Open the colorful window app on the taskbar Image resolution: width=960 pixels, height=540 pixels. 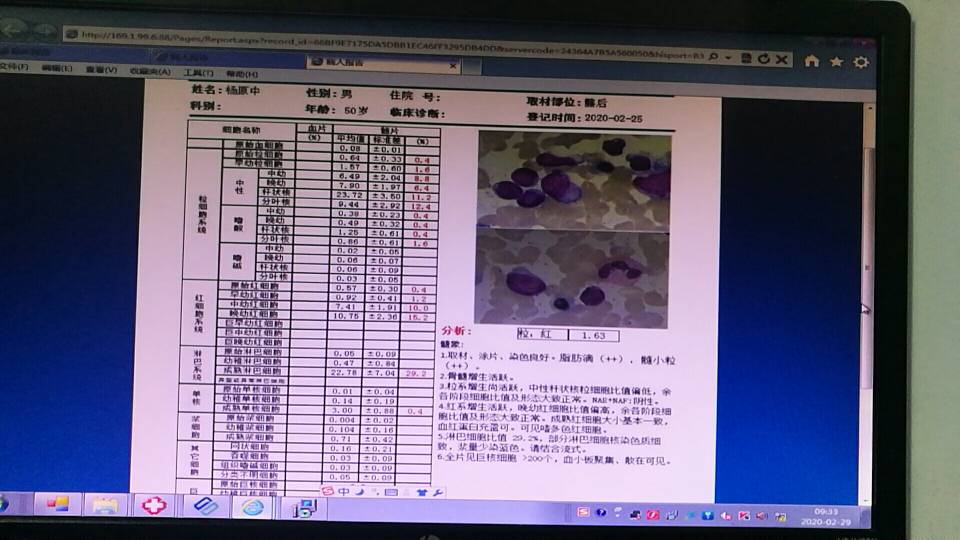tap(58, 504)
